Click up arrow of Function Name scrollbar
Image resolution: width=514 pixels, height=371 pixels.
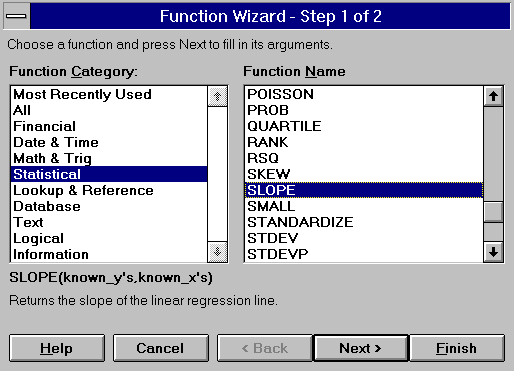coord(493,96)
